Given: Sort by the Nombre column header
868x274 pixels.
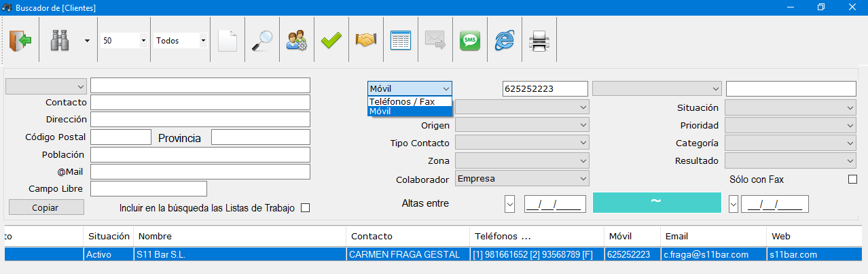Looking at the screenshot, I should point(239,236).
